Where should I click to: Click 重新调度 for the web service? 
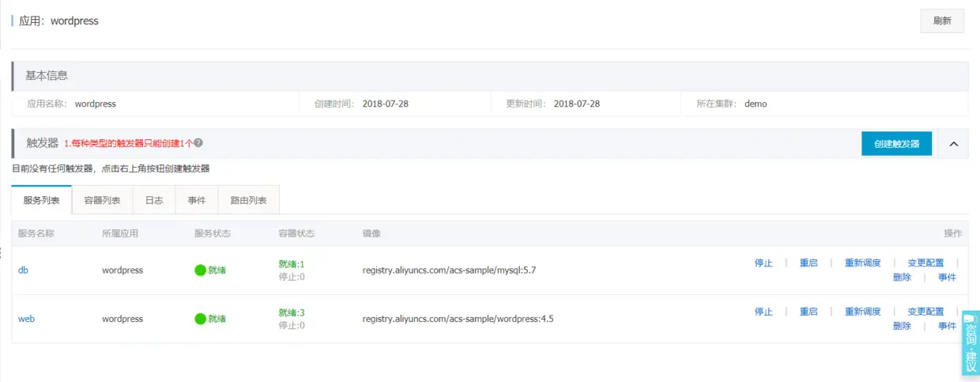pyautogui.click(x=862, y=312)
